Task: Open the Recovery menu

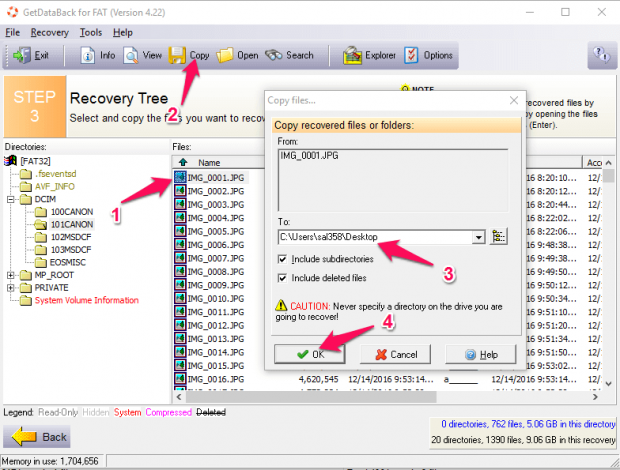Action: 49,32
